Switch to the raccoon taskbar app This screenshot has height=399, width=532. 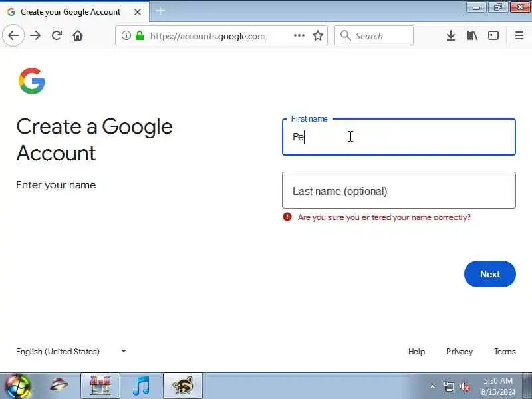coord(182,386)
